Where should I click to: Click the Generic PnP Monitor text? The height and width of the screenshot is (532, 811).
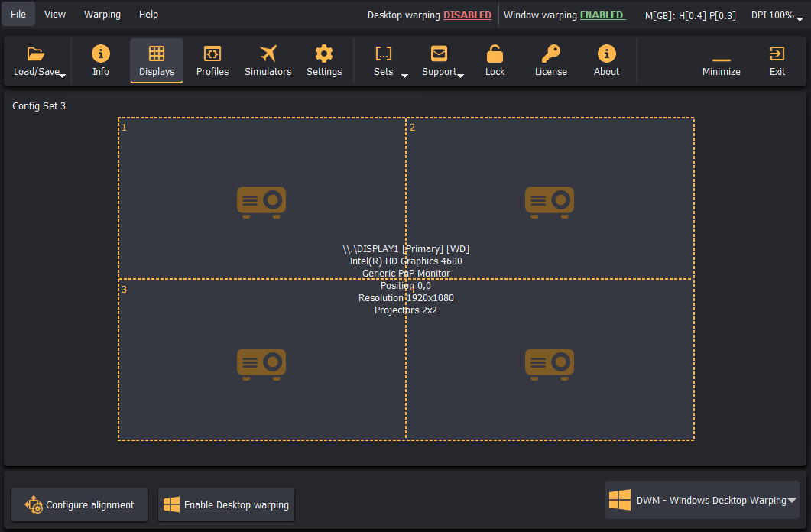(406, 274)
